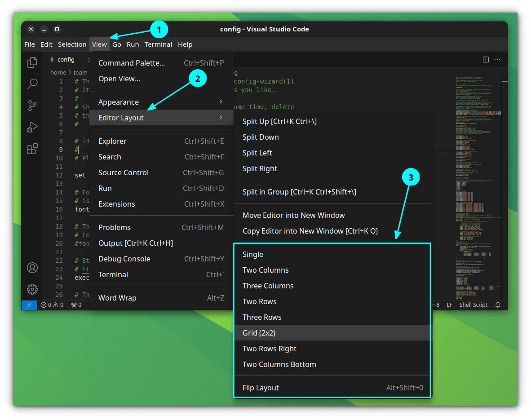
Task: Open the notifications bell in status bar
Action: tap(498, 305)
